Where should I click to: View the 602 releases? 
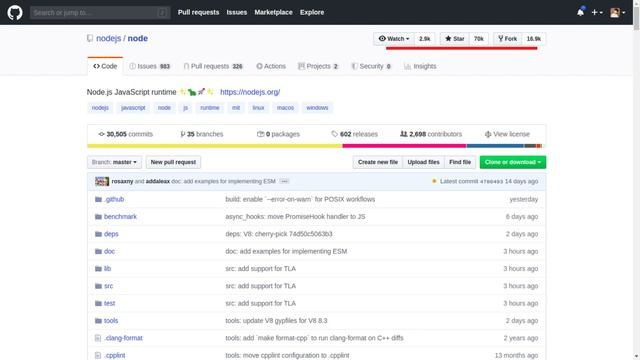coord(354,134)
